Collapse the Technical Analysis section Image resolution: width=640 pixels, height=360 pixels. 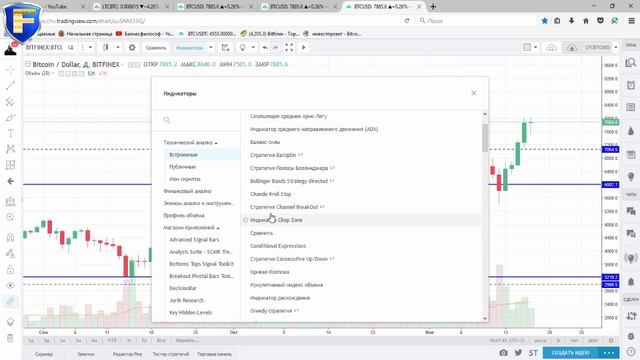[190, 142]
